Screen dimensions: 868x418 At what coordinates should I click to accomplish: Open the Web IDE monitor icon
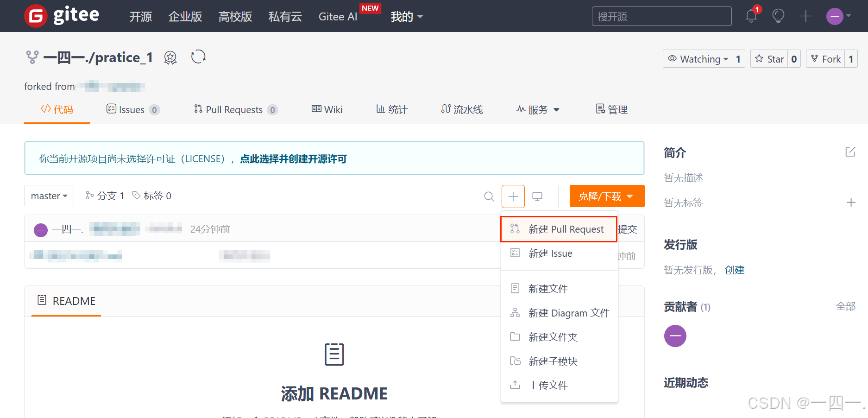(x=537, y=196)
